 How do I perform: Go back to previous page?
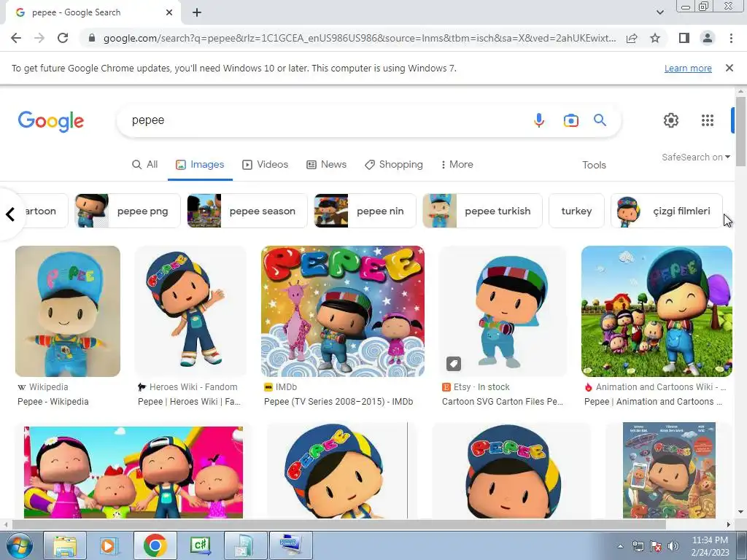pyautogui.click(x=16, y=38)
